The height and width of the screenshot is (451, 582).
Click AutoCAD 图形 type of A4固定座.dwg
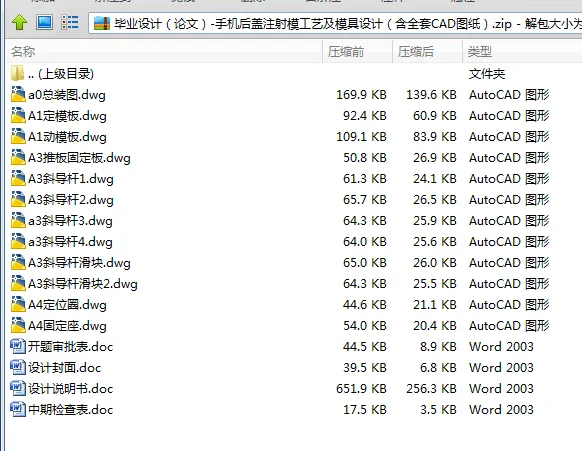tap(509, 326)
